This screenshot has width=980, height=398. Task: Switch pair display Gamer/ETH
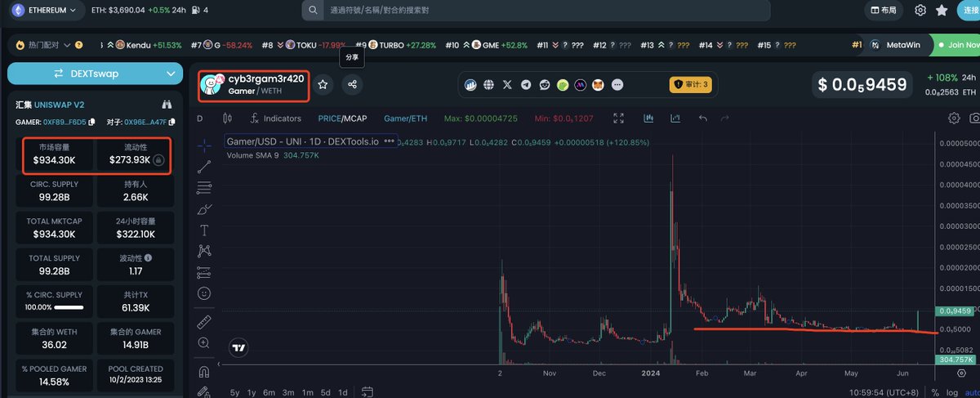(x=406, y=119)
